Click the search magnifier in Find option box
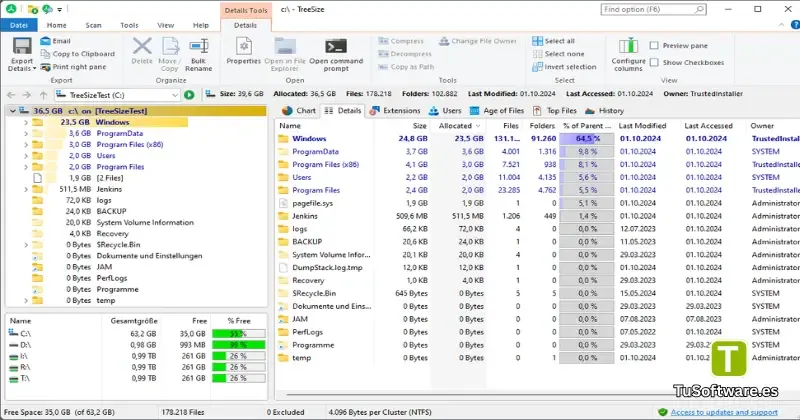The width and height of the screenshot is (800, 420). click(x=698, y=9)
